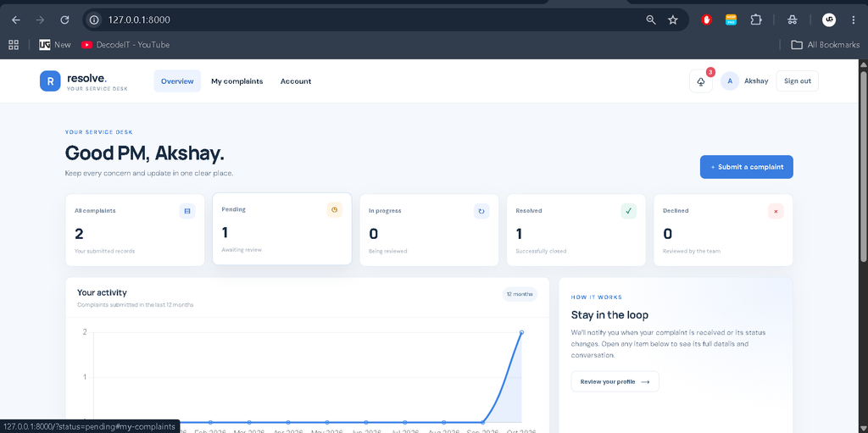868x433 pixels.
Task: Open the Account tab
Action: tap(296, 81)
